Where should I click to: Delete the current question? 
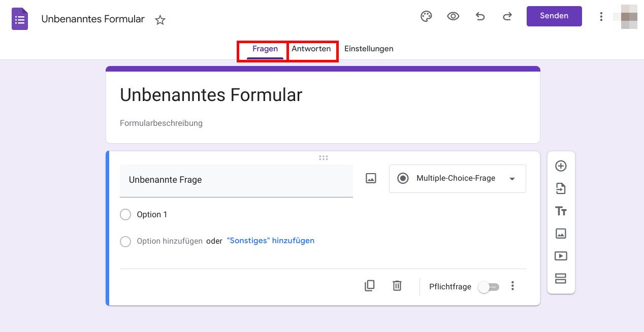[x=397, y=286]
